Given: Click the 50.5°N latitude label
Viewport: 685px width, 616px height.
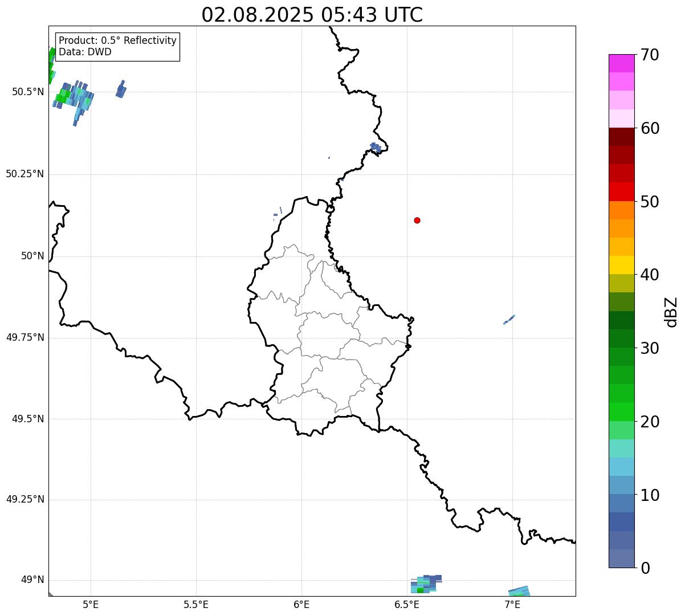Looking at the screenshot, I should coord(27,92).
